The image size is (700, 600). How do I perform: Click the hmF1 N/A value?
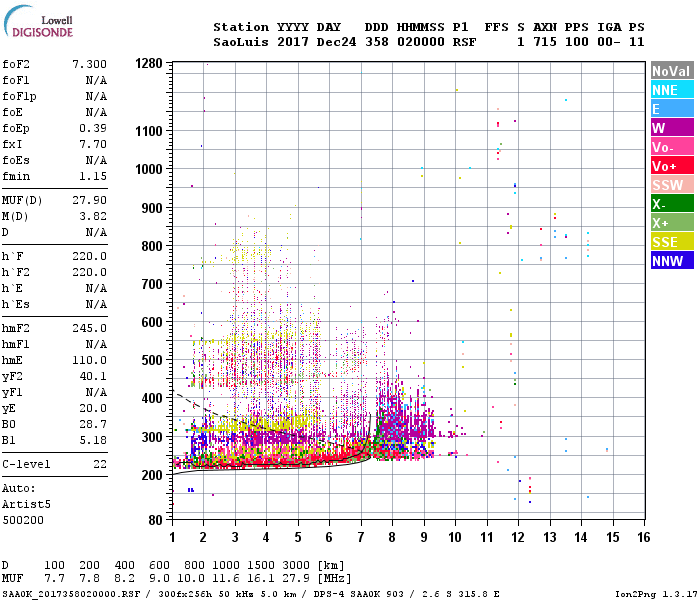(96, 345)
